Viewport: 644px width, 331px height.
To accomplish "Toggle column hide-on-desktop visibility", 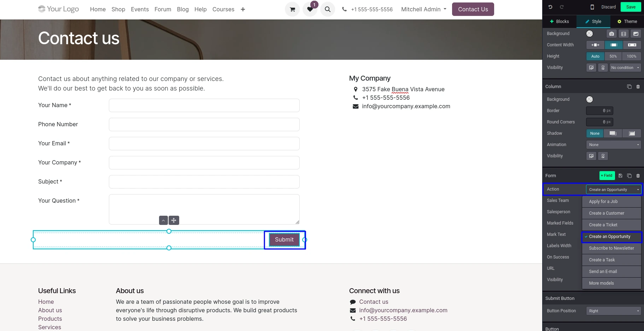I will coord(591,156).
